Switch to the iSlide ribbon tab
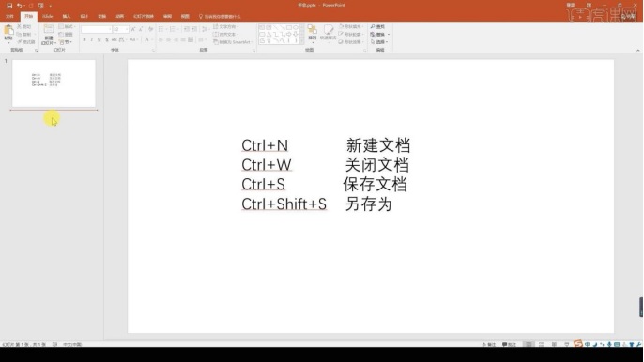 coord(48,17)
